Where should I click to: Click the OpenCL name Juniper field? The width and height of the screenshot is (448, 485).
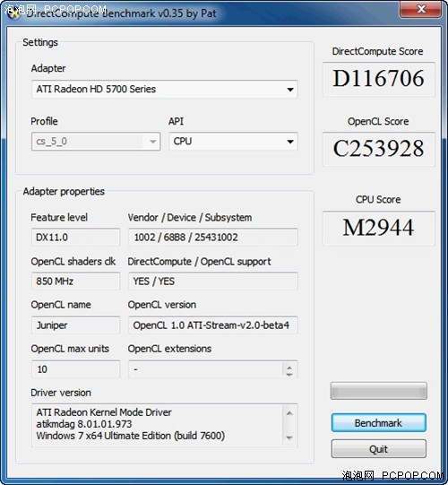click(x=75, y=325)
